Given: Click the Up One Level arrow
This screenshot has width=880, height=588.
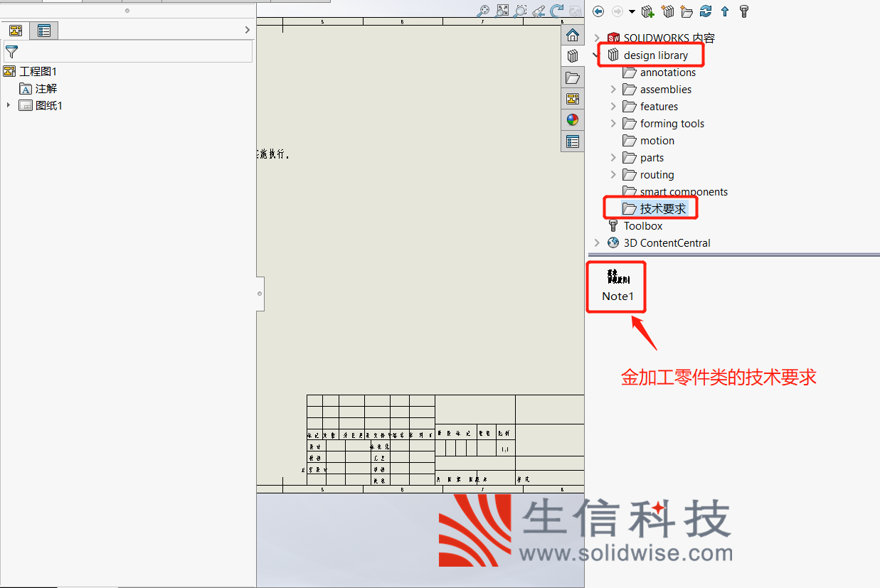Looking at the screenshot, I should coord(725,11).
